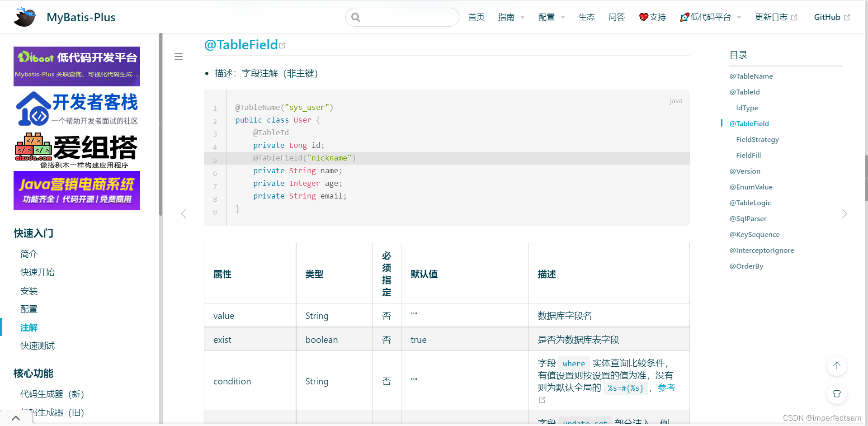This screenshot has width=868, height=426.
Task: Jump to @SqlParser in table of contents
Action: 748,218
